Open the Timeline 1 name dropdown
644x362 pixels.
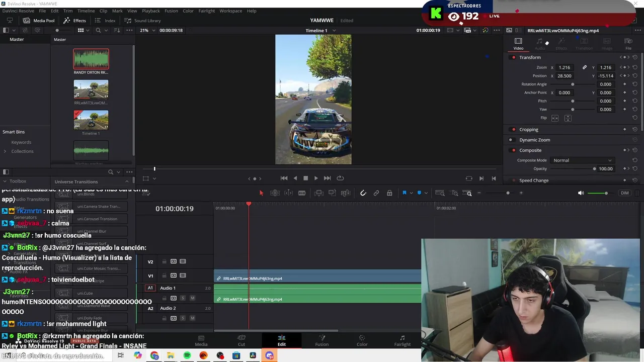[x=334, y=31]
